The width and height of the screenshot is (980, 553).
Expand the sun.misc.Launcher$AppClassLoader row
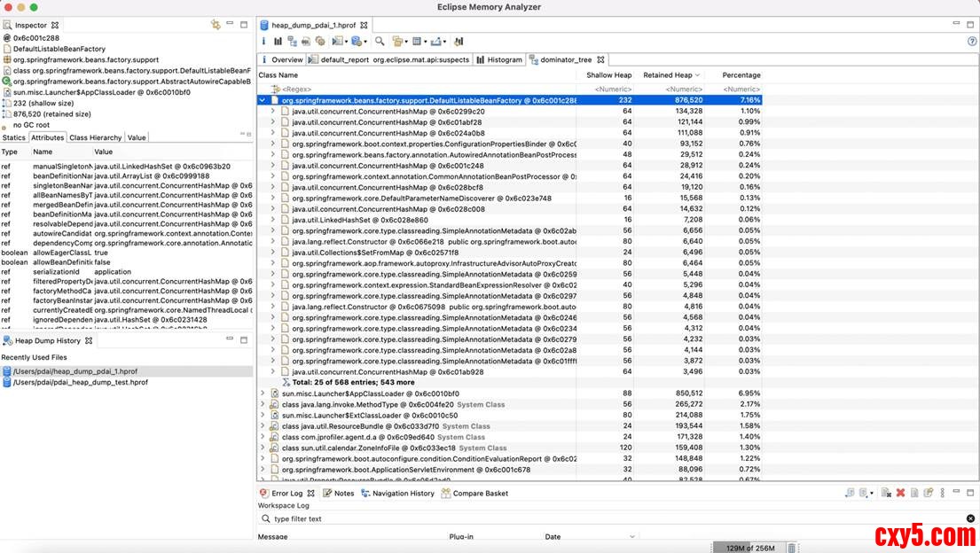(263, 393)
